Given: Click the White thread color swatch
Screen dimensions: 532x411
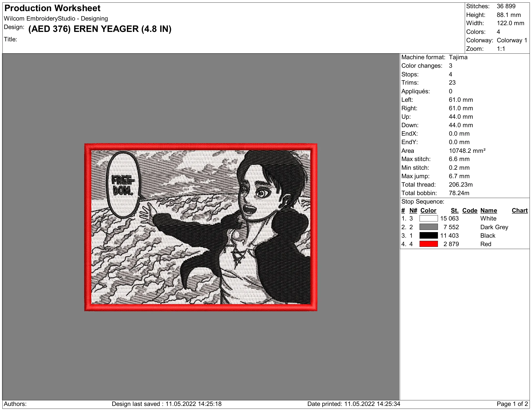Looking at the screenshot, I should pos(429,218).
